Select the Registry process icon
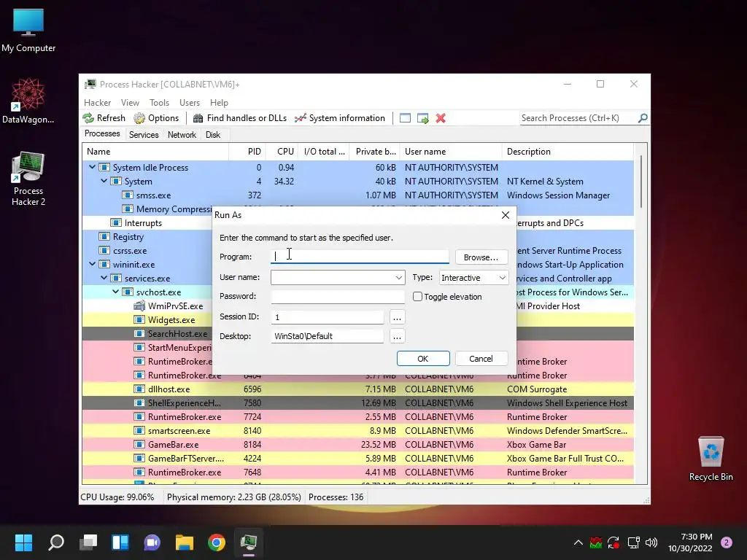The image size is (747, 560). [104, 236]
